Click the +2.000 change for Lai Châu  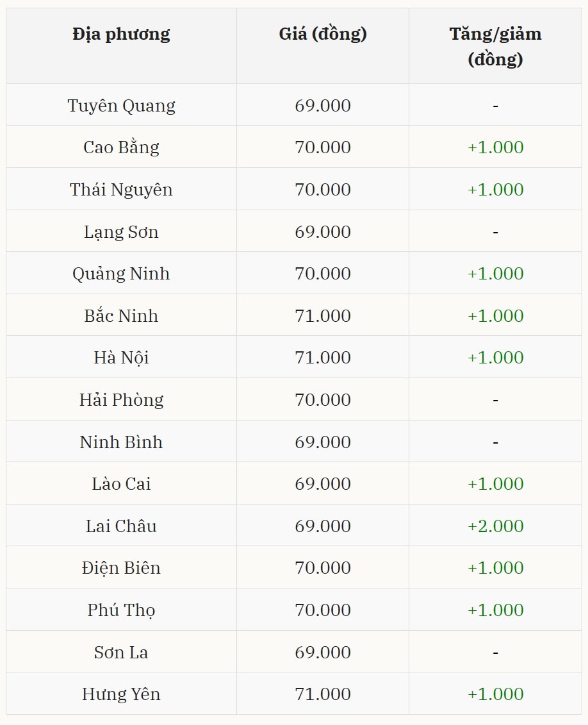pyautogui.click(x=495, y=526)
